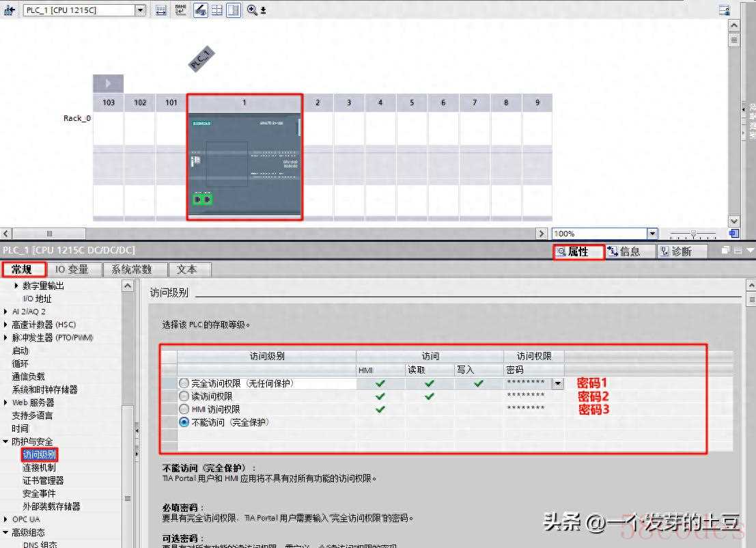Click the 密码 field for 完全访问权限
This screenshot has width=756, height=548.
526,383
